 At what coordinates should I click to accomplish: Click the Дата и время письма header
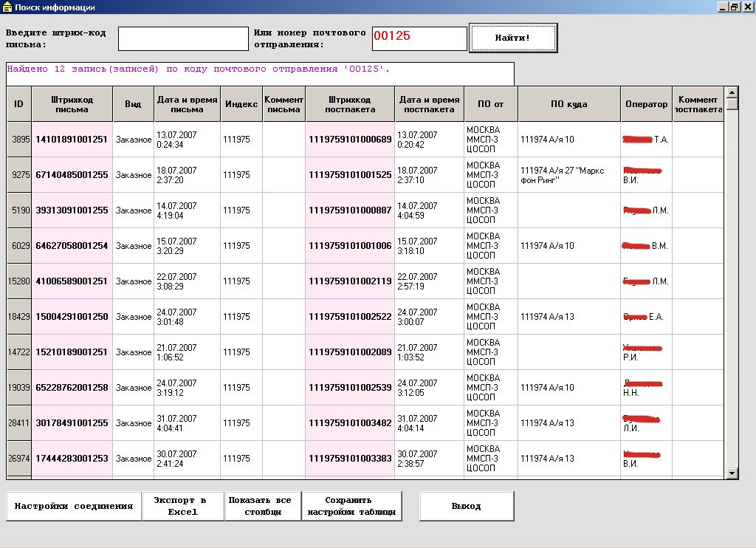click(x=187, y=104)
